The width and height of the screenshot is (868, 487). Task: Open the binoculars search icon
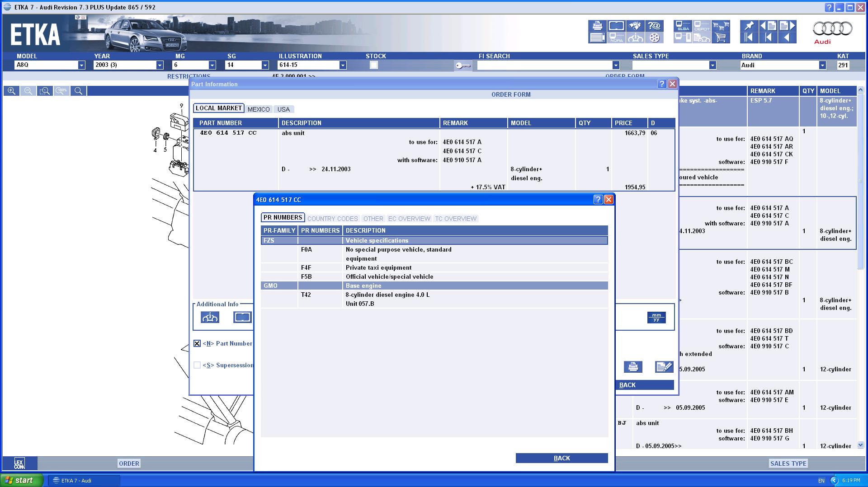[635, 26]
